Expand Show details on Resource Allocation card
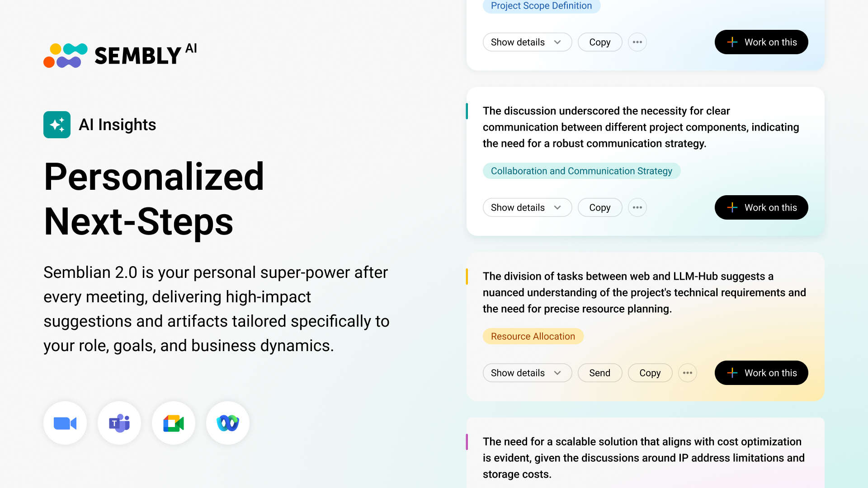Viewport: 868px width, 488px height. [x=527, y=373]
